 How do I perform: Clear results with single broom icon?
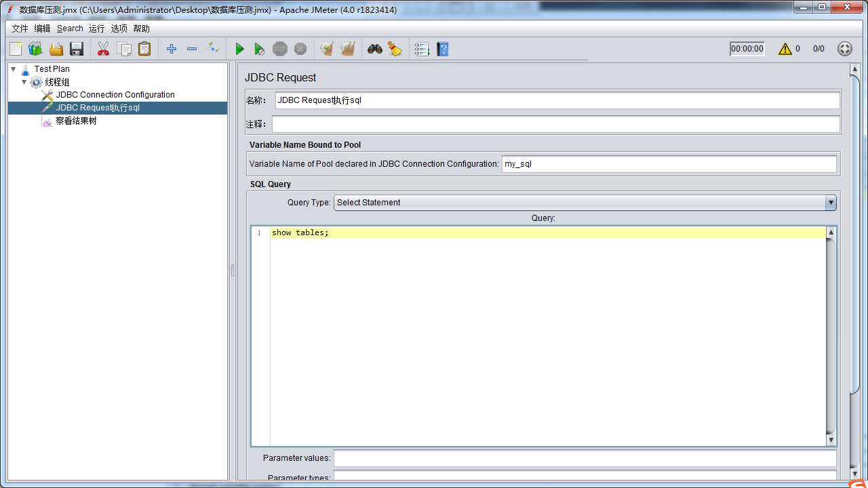click(327, 49)
